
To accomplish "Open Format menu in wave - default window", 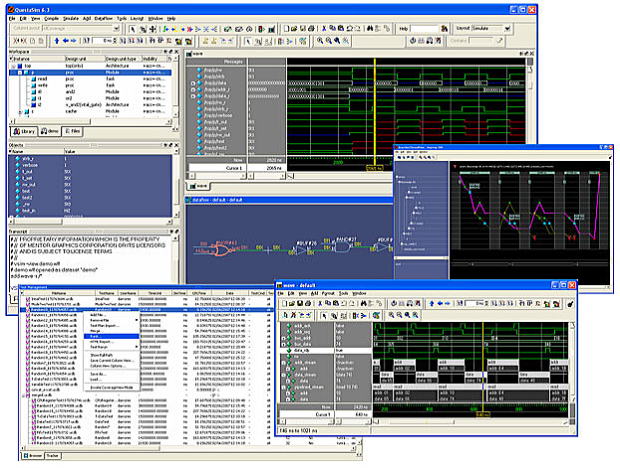I will tap(328, 293).
